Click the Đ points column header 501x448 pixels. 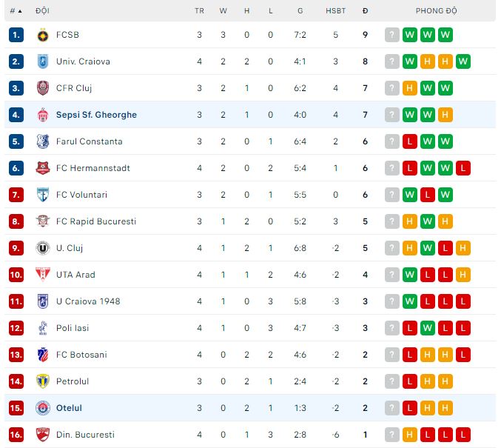click(x=366, y=11)
